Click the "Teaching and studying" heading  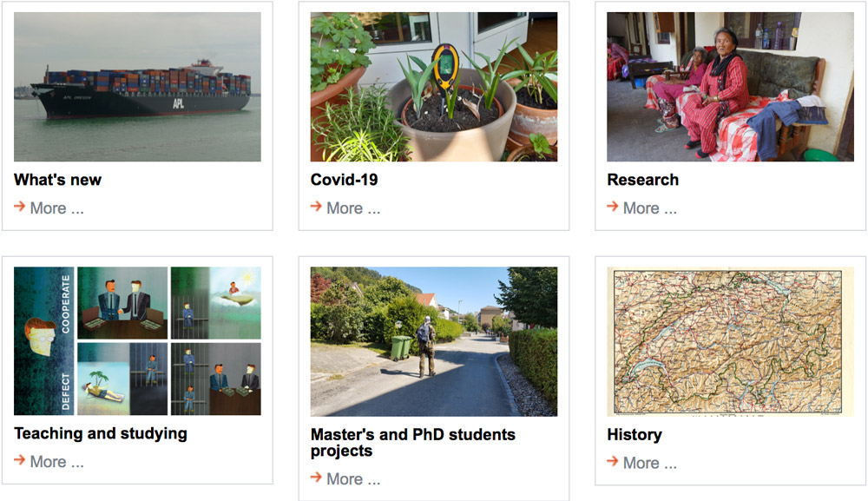(101, 433)
